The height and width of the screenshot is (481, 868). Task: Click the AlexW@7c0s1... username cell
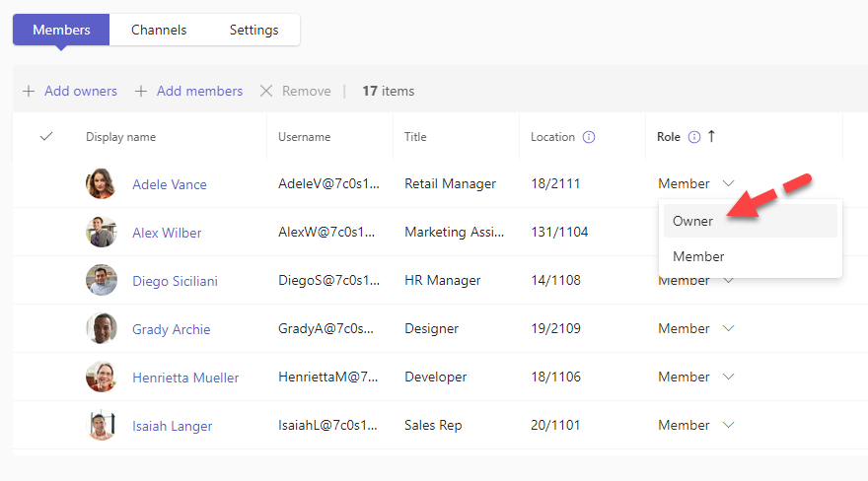pos(326,232)
